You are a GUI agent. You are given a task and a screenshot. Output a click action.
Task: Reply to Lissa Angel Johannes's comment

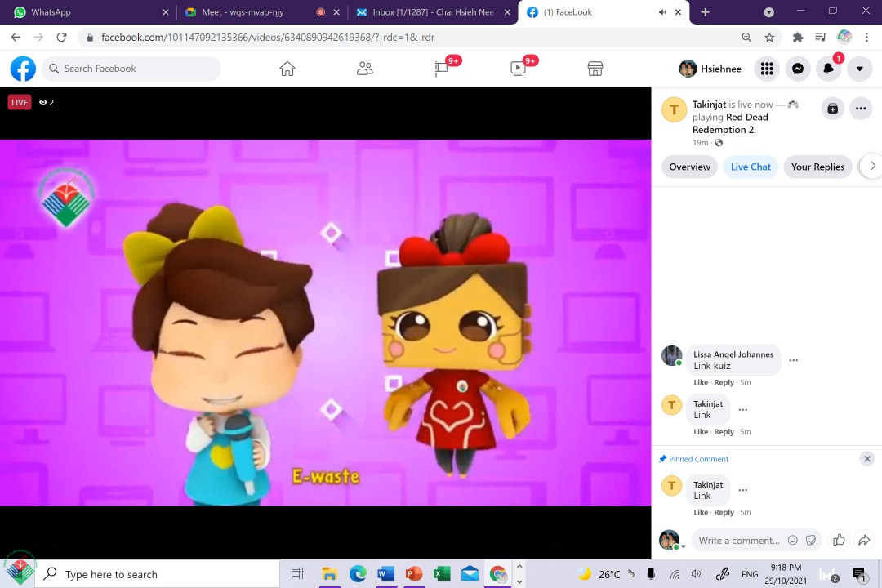pyautogui.click(x=724, y=383)
